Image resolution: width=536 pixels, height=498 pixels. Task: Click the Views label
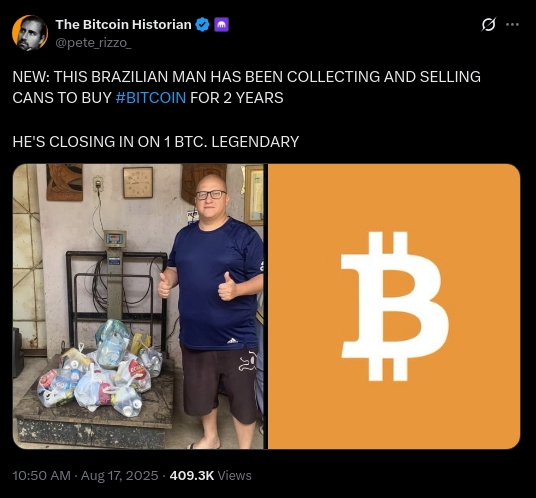coord(234,475)
